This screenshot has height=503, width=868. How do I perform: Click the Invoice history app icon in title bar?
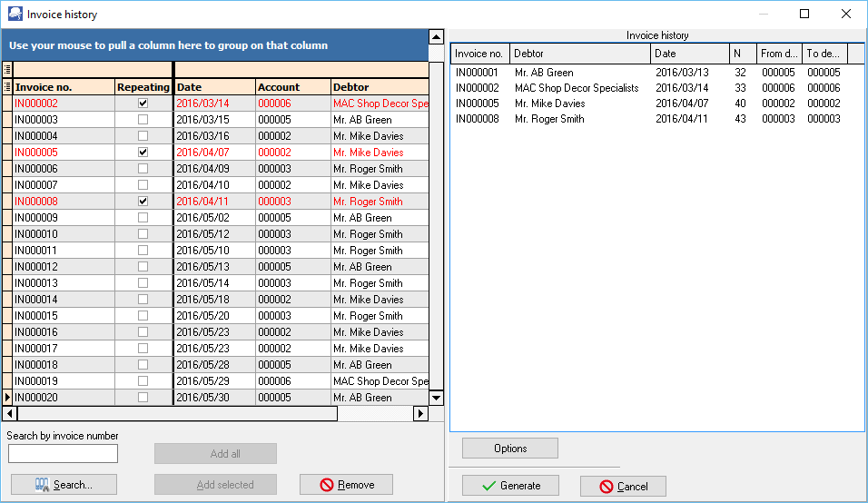[x=15, y=15]
